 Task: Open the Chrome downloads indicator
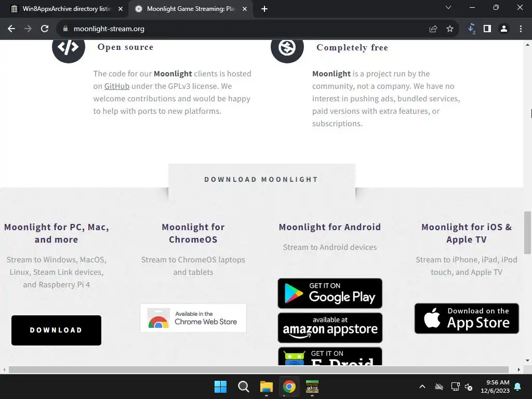tap(472, 29)
